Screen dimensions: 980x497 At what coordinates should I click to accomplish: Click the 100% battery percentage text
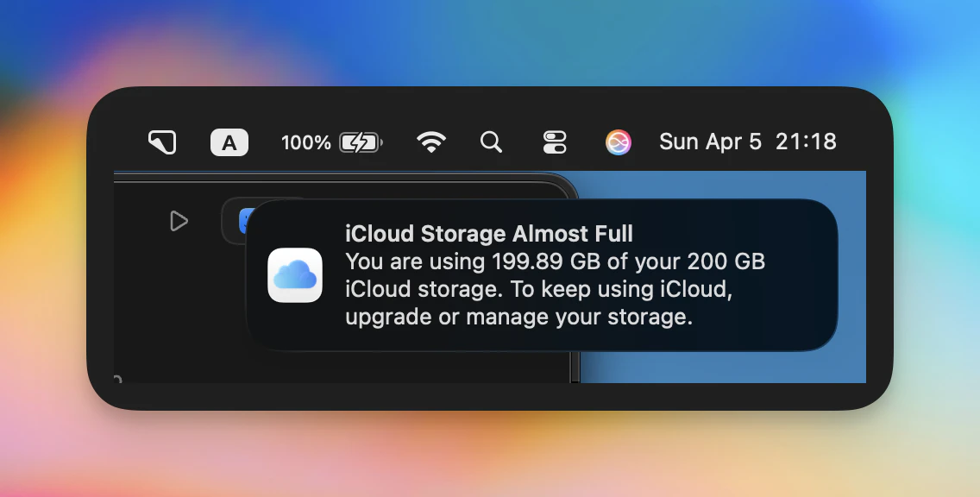[306, 142]
